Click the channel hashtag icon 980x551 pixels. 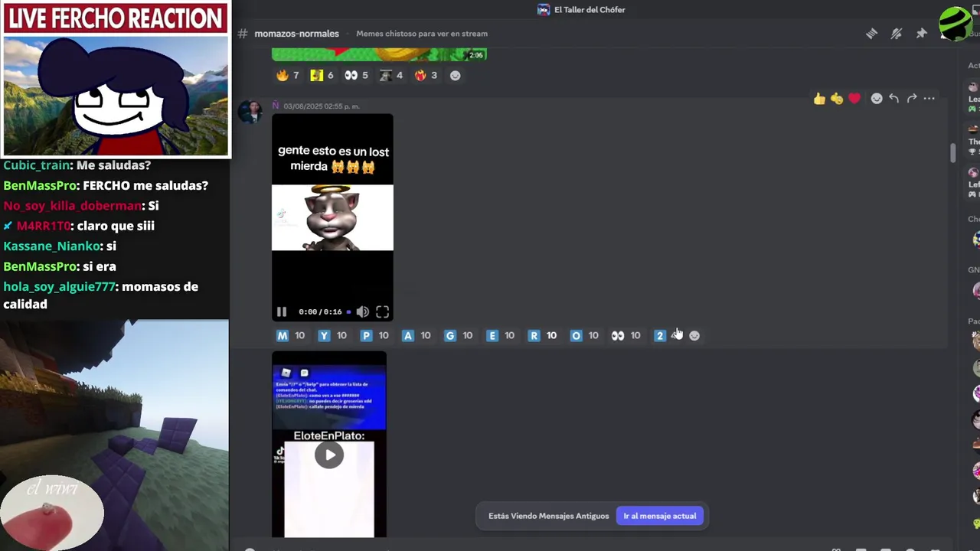pos(243,34)
